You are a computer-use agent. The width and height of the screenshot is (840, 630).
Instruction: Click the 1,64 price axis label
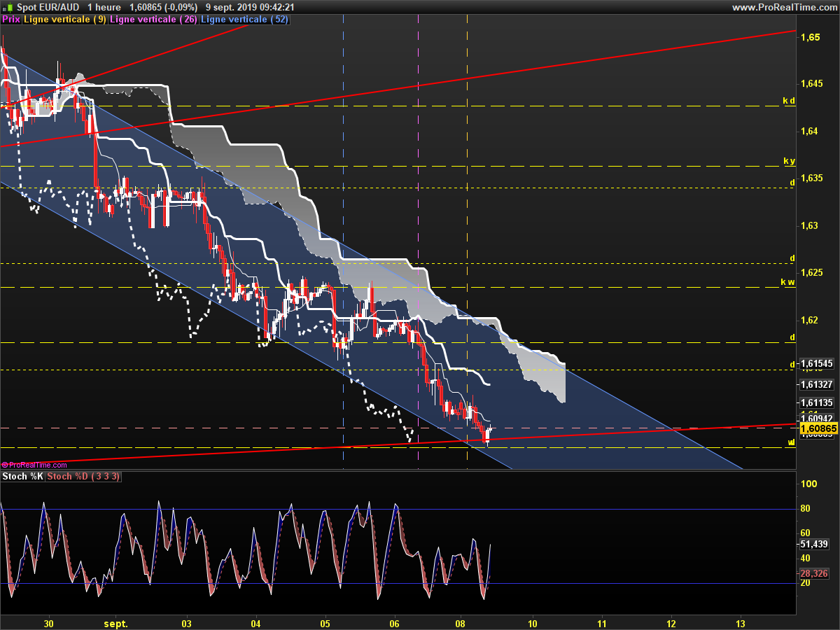809,131
